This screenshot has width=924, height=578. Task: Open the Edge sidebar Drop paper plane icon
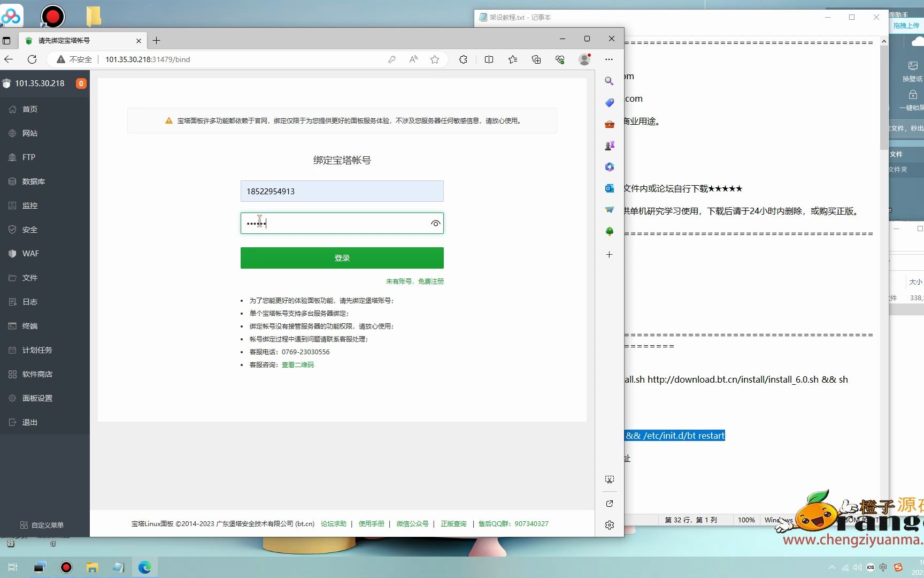click(x=609, y=210)
